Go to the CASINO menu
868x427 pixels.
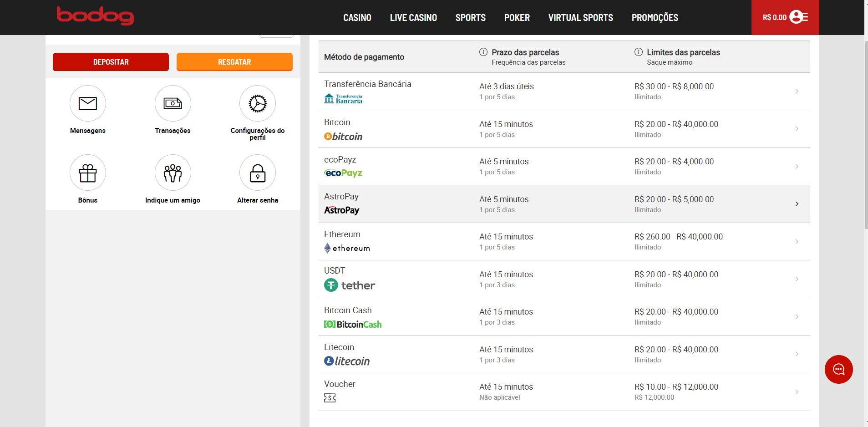[357, 18]
